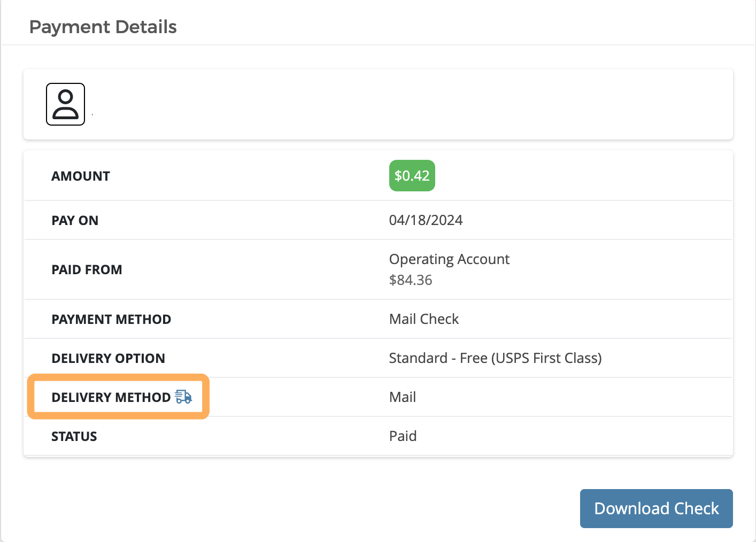Select Standard - Free (USPS First Class) text
This screenshot has height=542, width=756.
[495, 358]
